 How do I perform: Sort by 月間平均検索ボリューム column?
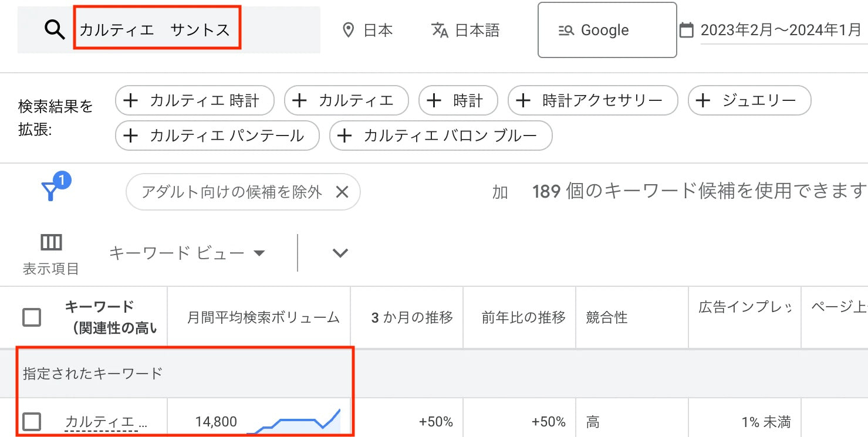click(264, 317)
